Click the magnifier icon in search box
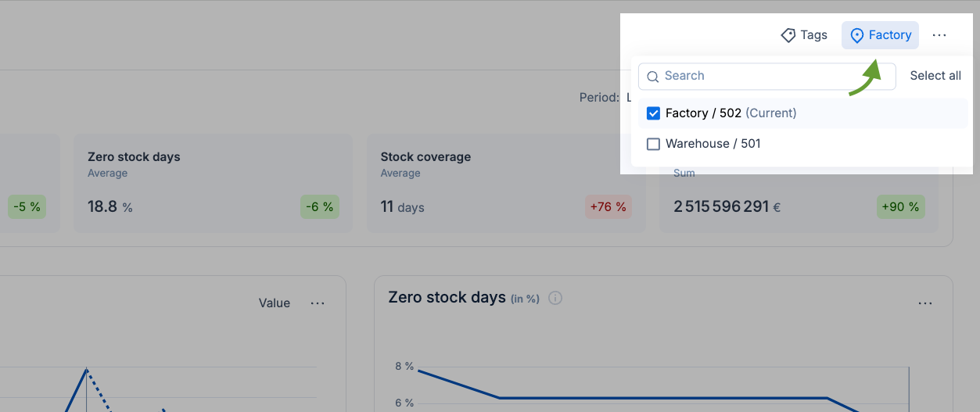The image size is (980, 412). [653, 77]
